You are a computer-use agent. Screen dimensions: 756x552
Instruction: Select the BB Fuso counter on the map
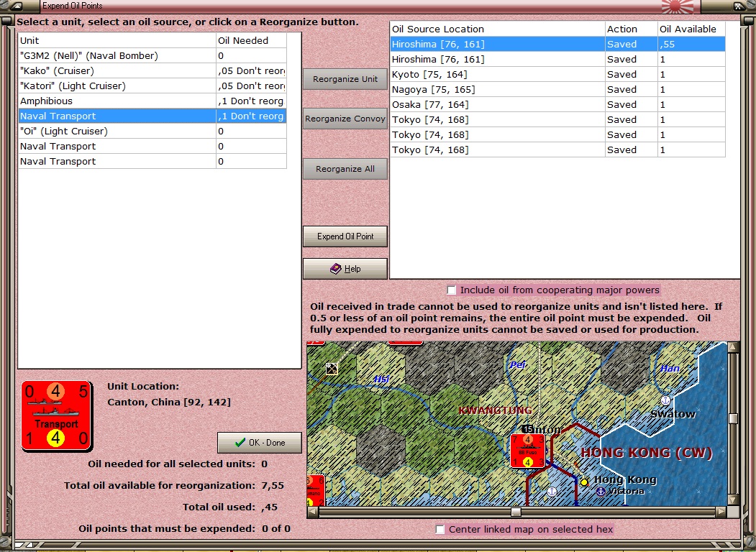[x=527, y=451]
